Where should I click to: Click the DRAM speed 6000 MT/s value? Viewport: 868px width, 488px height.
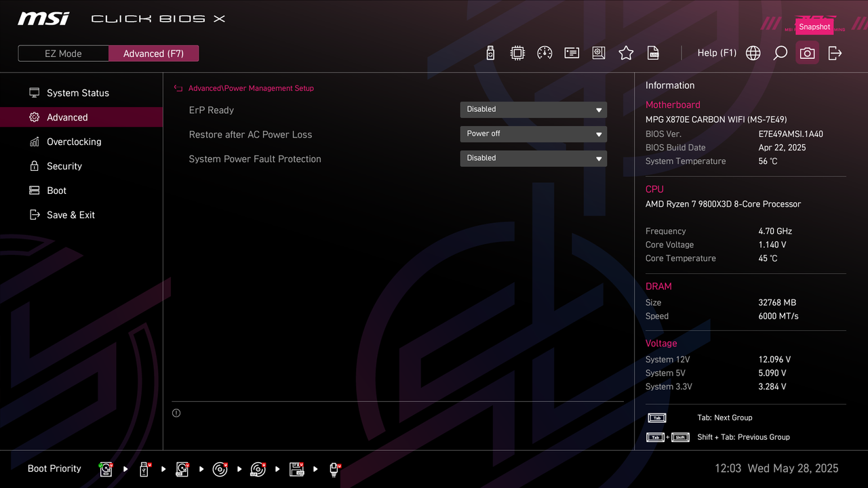pos(778,317)
